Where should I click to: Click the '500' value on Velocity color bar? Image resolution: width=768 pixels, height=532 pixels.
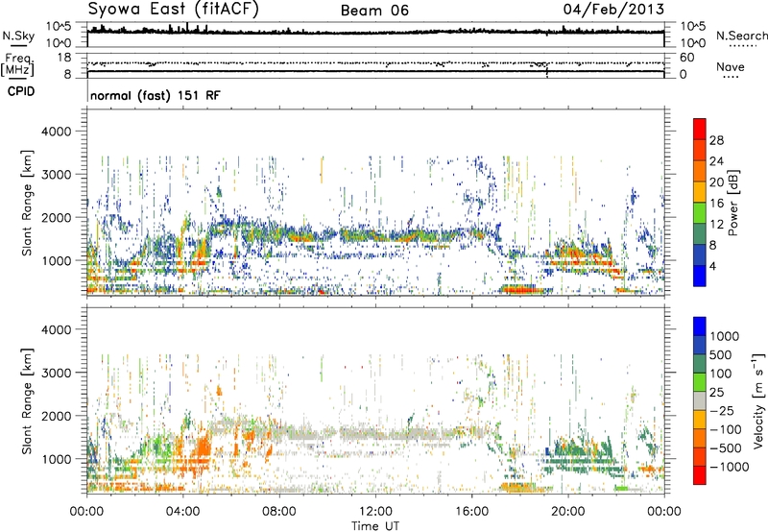point(721,355)
